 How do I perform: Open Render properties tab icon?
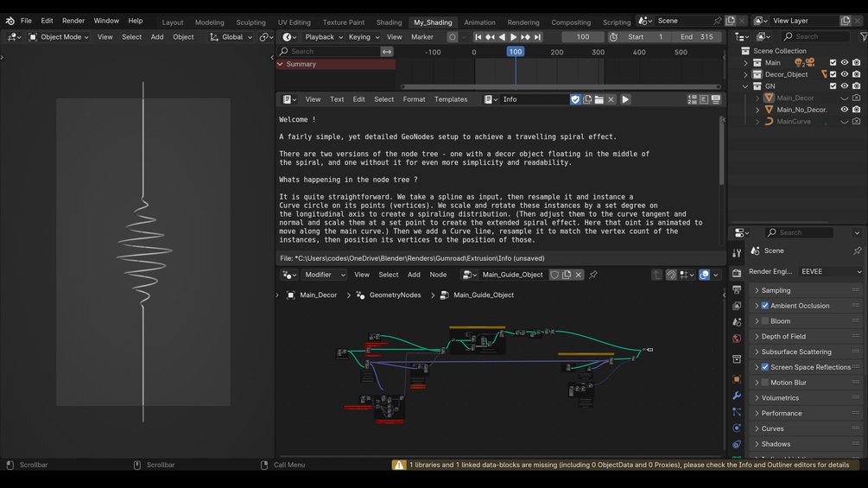[x=736, y=273]
